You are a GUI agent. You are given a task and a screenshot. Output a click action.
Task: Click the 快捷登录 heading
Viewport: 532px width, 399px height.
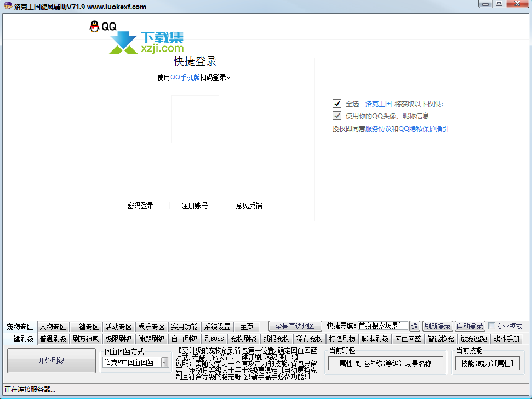[195, 61]
